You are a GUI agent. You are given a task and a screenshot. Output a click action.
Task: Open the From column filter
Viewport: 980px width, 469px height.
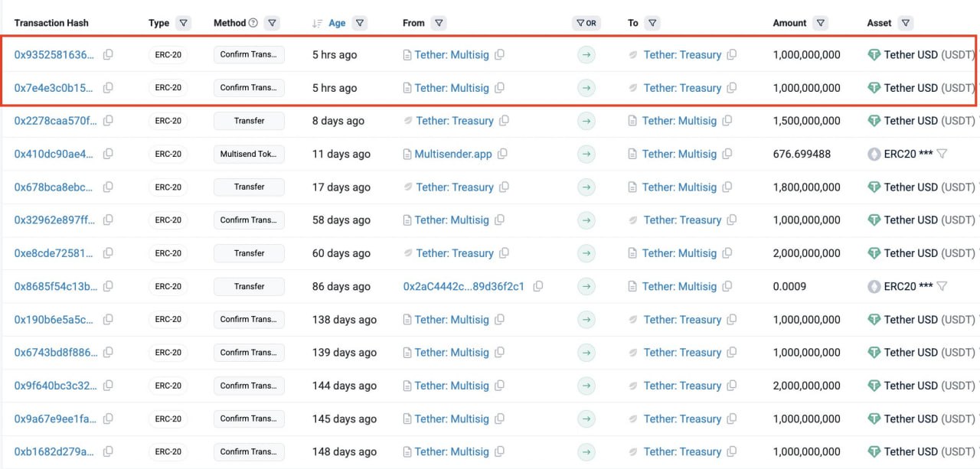click(x=439, y=23)
